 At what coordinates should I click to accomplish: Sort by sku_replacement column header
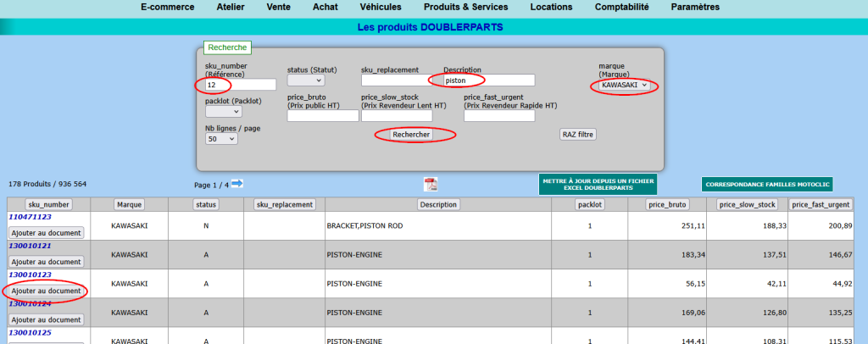point(285,205)
